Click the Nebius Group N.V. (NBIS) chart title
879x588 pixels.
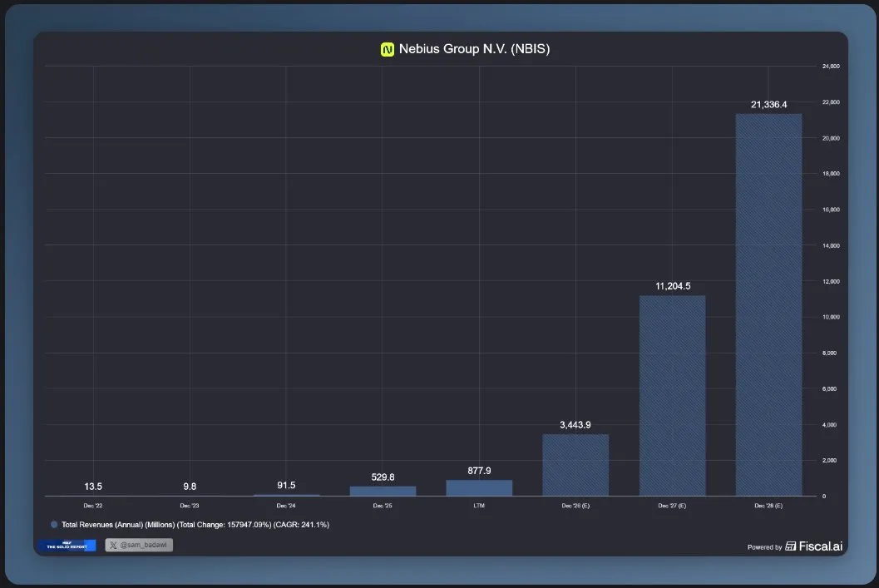coord(474,49)
